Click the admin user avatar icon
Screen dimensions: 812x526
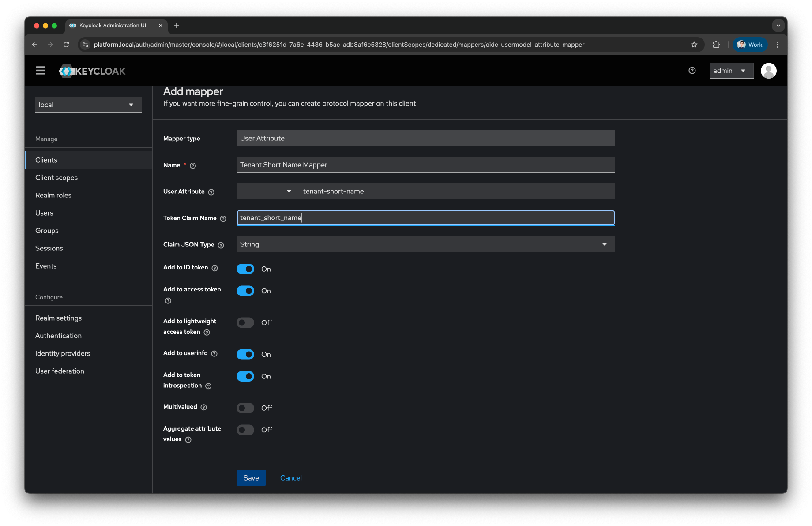pos(768,70)
